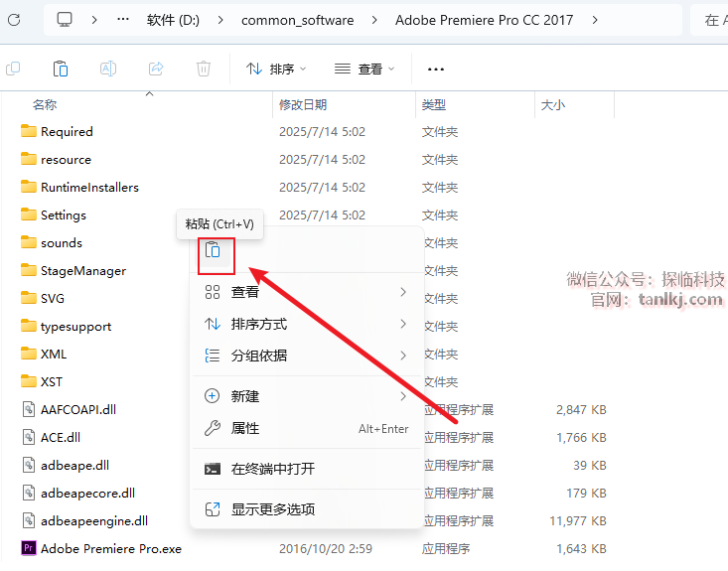
Task: Select the resource folder icon
Action: (x=29, y=159)
